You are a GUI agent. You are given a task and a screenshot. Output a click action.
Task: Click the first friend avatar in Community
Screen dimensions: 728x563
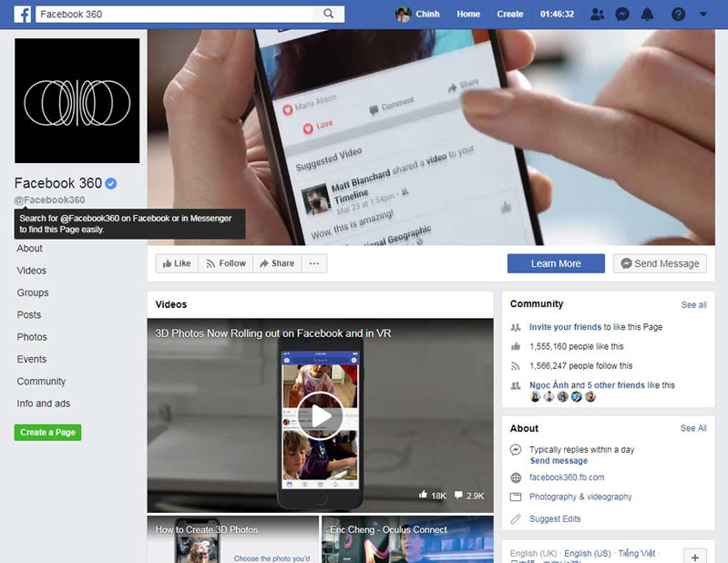click(535, 397)
